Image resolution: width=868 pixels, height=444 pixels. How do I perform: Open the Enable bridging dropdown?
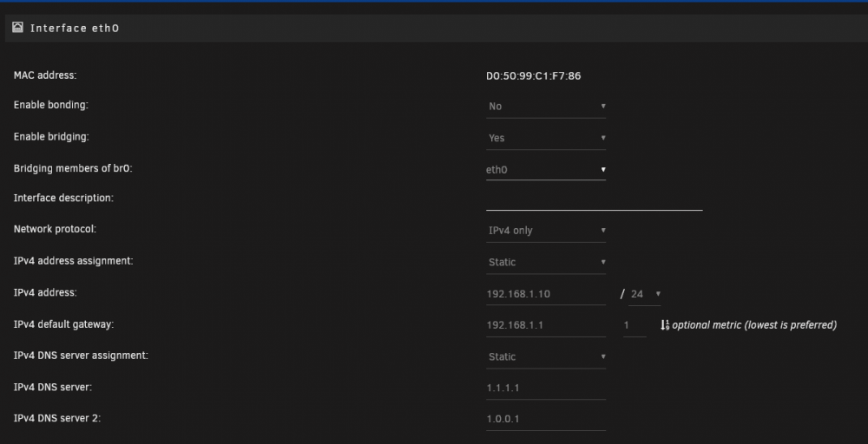(x=546, y=138)
